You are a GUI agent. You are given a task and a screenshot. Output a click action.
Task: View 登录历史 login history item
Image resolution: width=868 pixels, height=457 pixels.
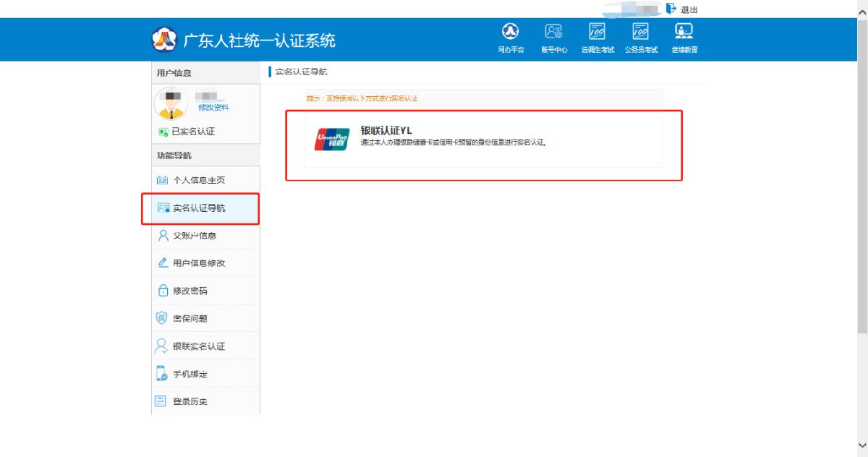pos(190,401)
